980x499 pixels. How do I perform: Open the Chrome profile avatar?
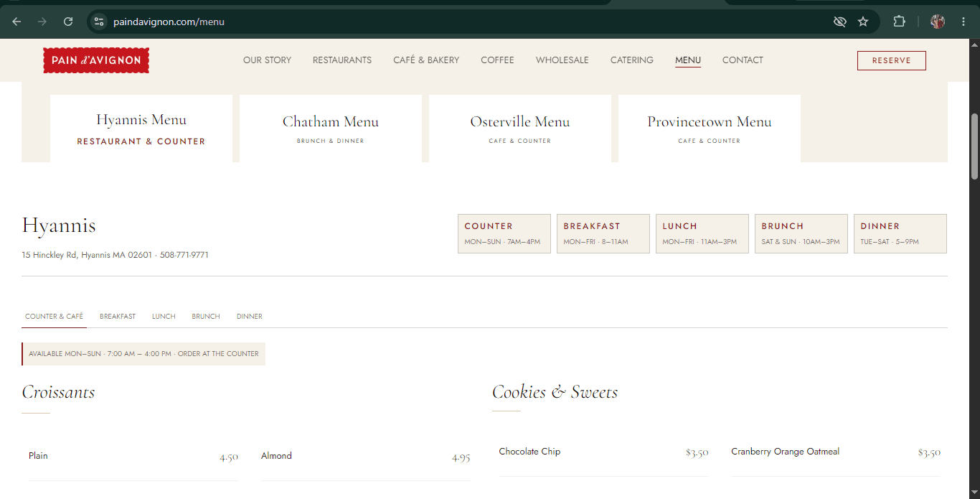pos(938,22)
